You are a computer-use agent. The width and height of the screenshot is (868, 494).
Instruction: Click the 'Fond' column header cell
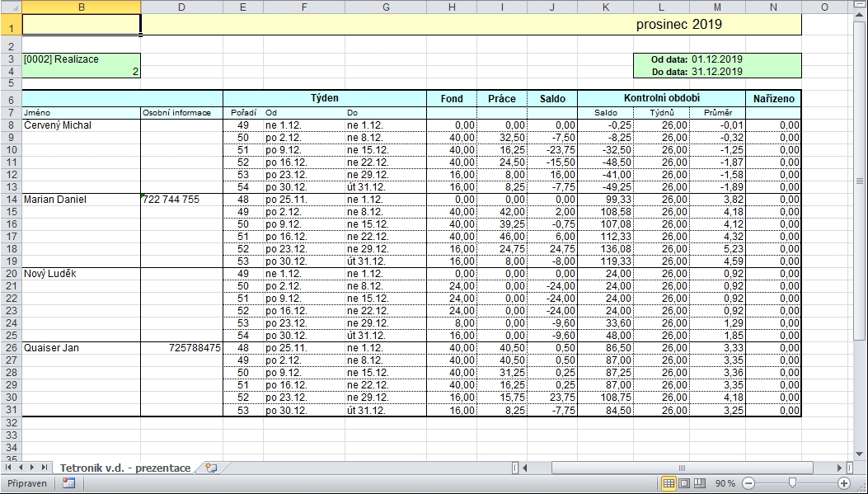pos(452,99)
